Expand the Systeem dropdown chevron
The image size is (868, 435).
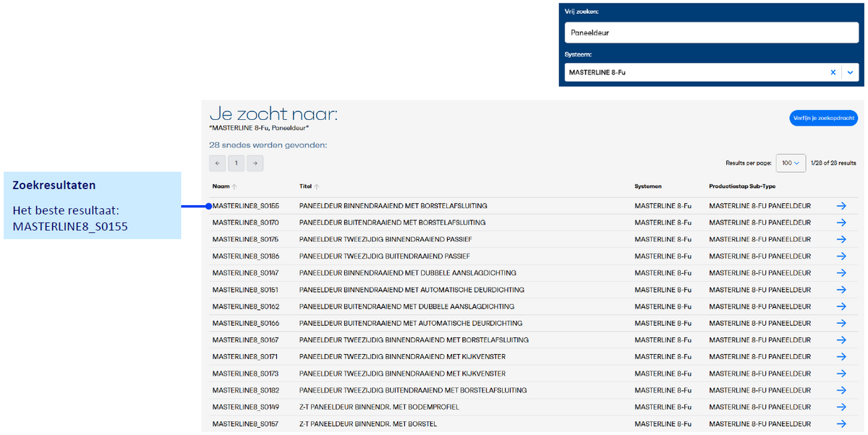[850, 72]
